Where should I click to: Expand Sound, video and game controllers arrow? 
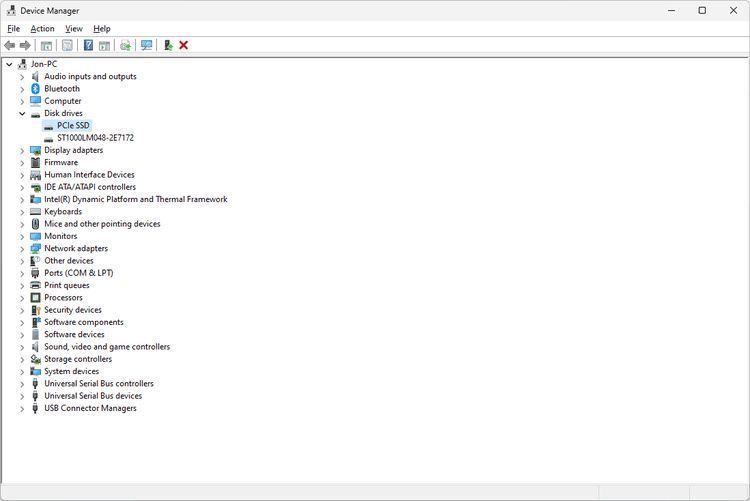tap(22, 347)
